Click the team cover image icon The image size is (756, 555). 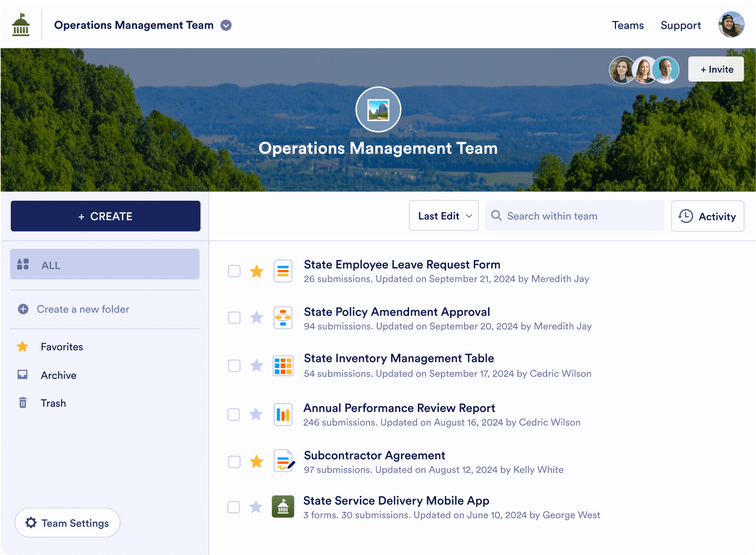pos(378,109)
